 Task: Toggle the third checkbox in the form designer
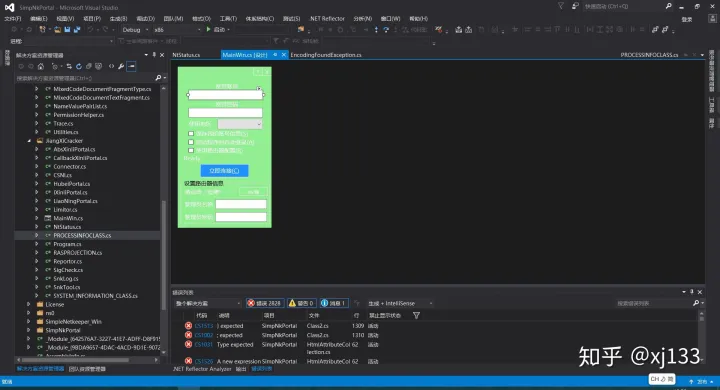point(191,150)
